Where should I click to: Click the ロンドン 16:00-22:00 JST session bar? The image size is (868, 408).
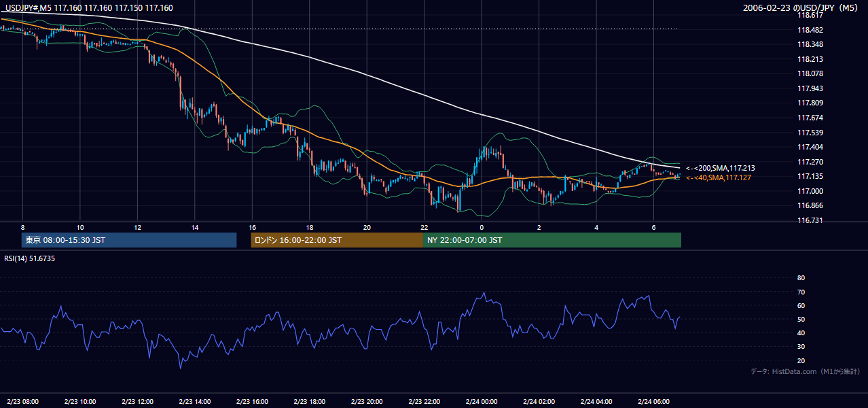337,240
